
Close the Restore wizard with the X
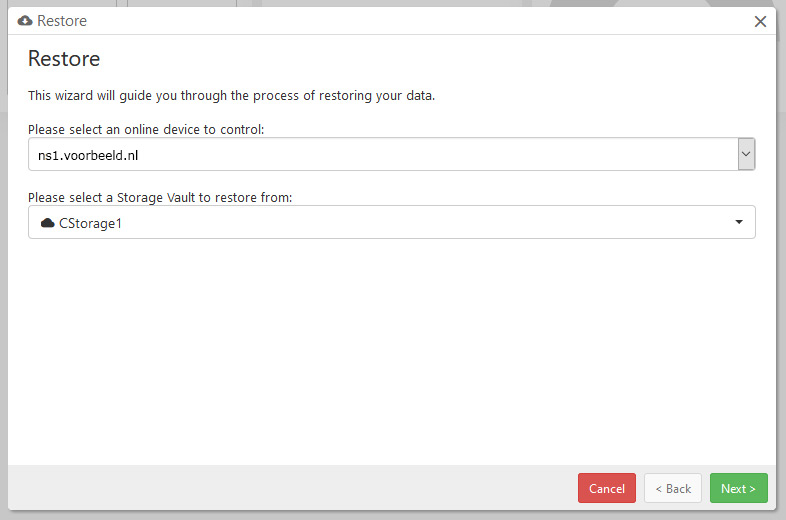point(760,21)
